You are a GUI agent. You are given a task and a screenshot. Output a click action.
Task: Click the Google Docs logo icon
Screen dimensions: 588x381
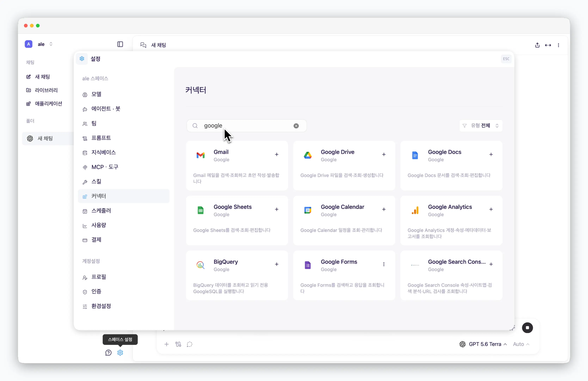[415, 155]
